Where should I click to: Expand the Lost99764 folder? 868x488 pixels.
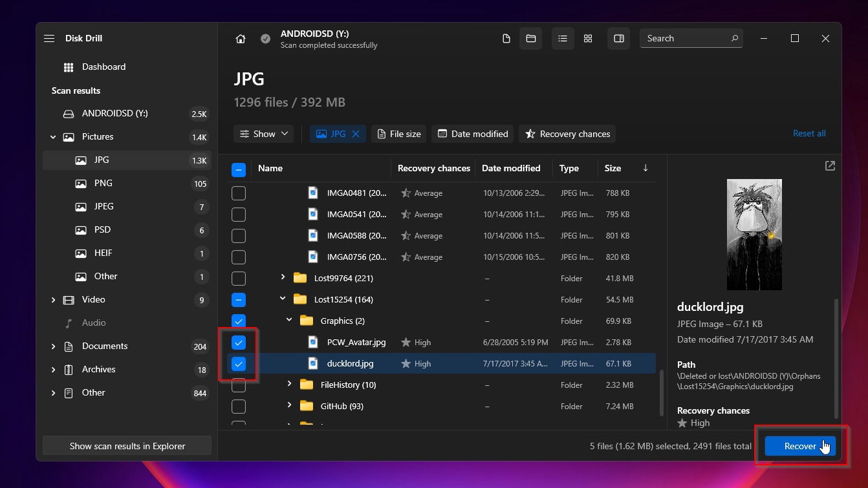coord(283,277)
